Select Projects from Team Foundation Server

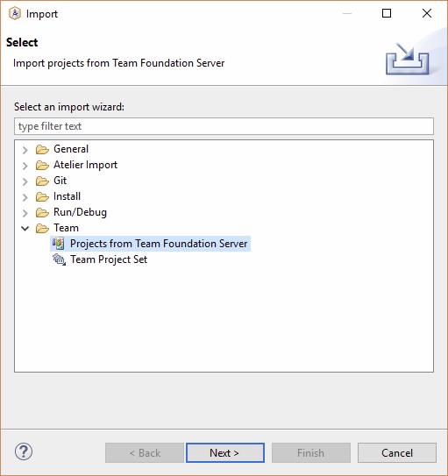[159, 244]
